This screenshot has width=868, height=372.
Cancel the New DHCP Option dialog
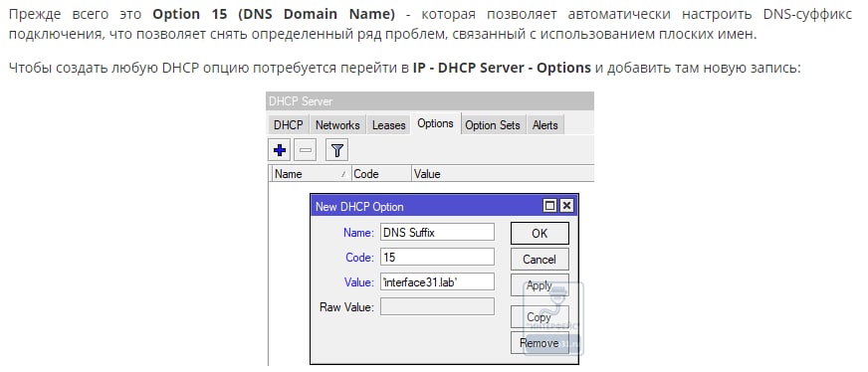[540, 260]
